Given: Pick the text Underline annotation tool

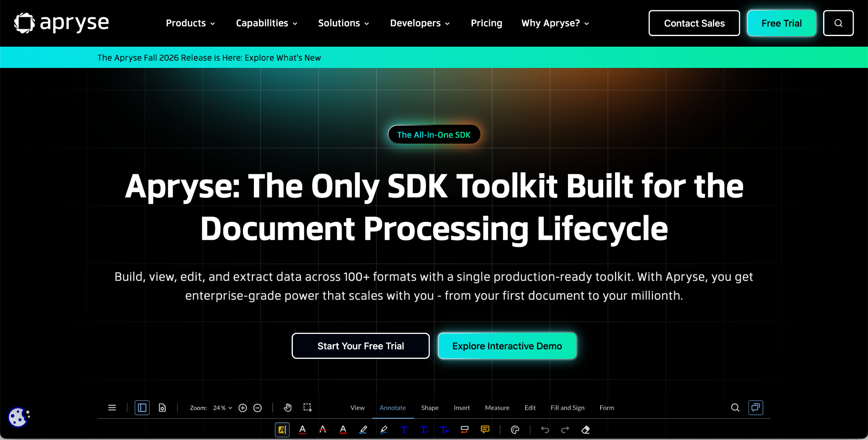Looking at the screenshot, I should tap(303, 430).
